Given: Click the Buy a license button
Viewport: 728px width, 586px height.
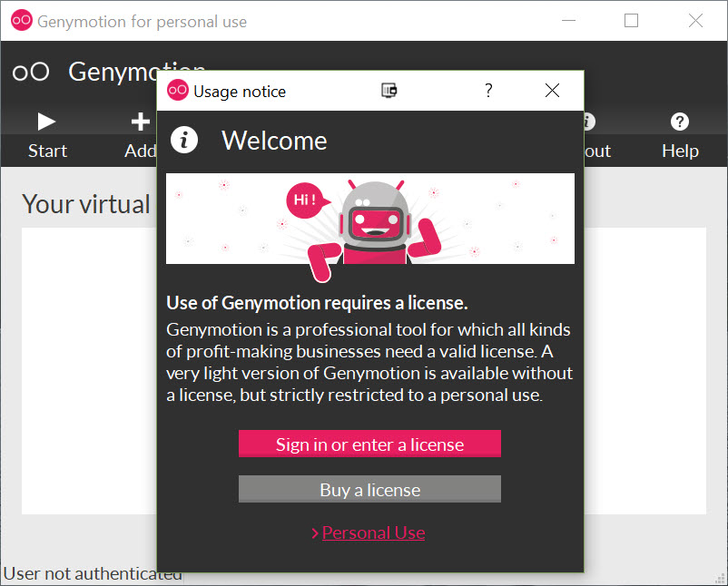Looking at the screenshot, I should pyautogui.click(x=369, y=489).
